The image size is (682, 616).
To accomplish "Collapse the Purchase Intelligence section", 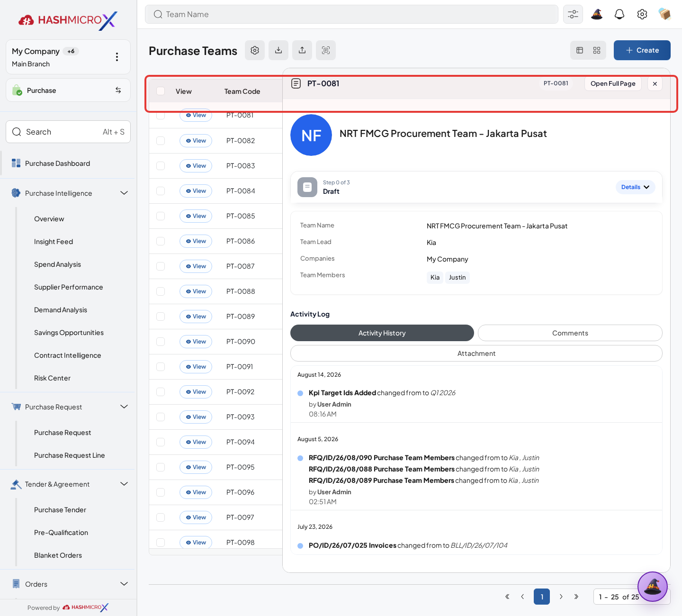I will (124, 193).
